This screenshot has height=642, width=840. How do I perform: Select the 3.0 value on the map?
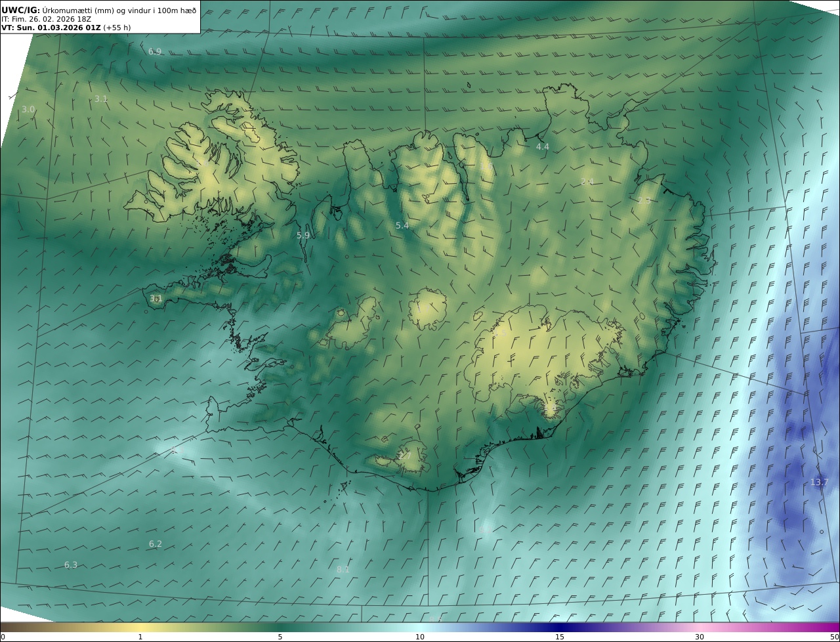click(x=28, y=109)
